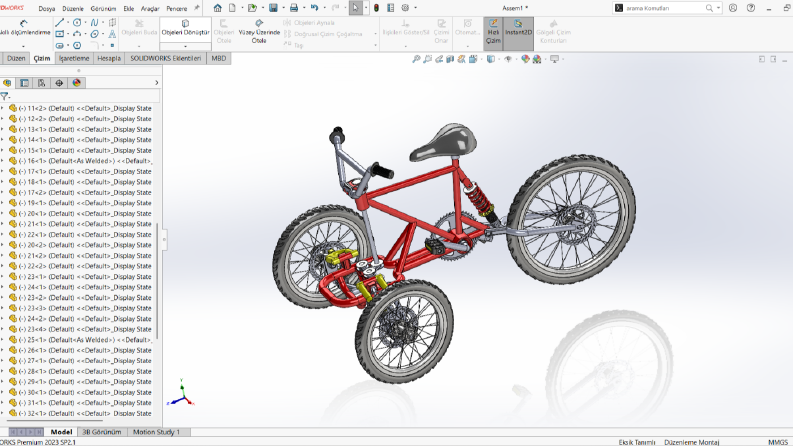The width and height of the screenshot is (793, 446).
Task: Click the Yüzey Üzerinde Ötele button
Action: (259, 31)
